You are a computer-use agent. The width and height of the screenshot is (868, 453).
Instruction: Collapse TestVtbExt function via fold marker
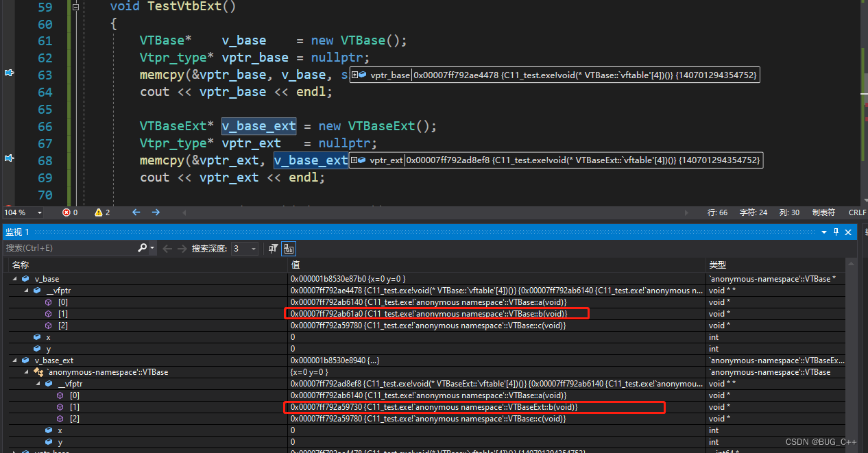pyautogui.click(x=76, y=7)
